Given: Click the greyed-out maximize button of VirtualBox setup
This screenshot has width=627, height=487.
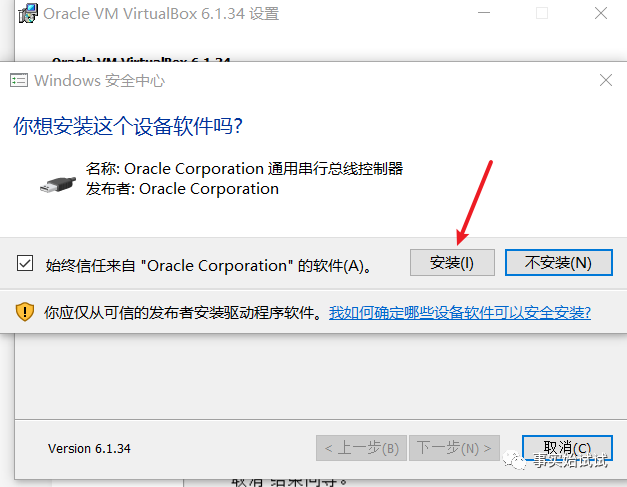Looking at the screenshot, I should tap(542, 13).
